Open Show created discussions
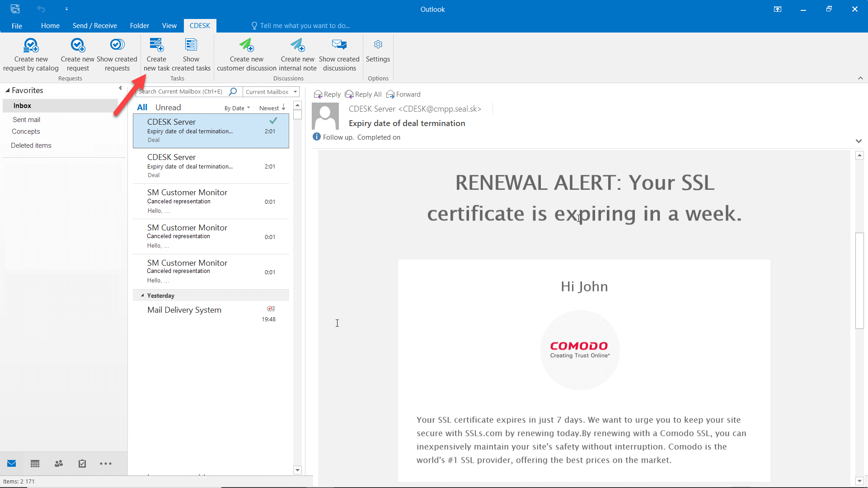 pos(339,55)
